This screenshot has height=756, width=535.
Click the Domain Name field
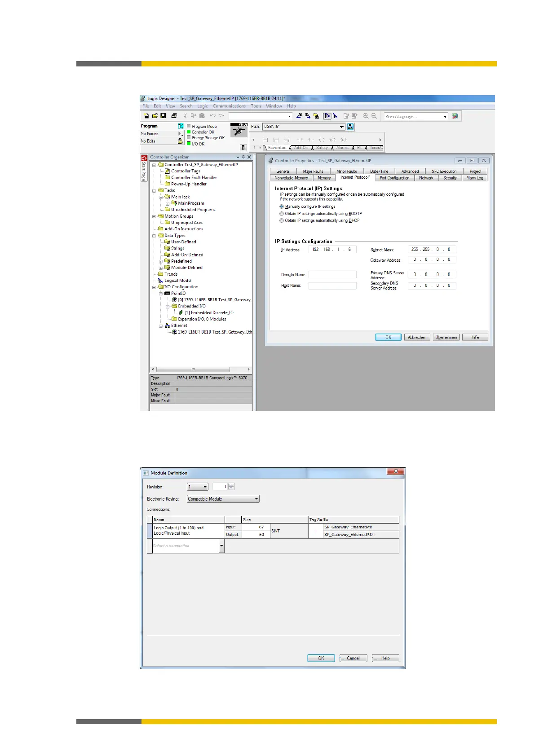pyautogui.click(x=332, y=274)
